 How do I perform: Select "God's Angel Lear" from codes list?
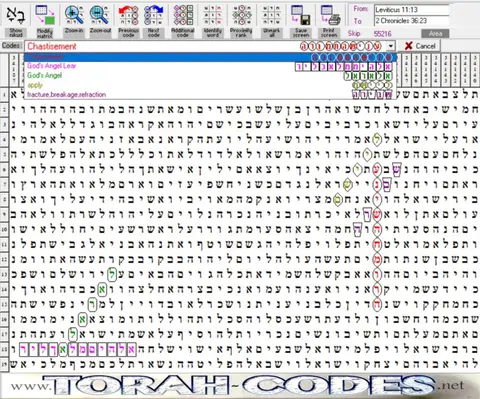tap(210, 66)
